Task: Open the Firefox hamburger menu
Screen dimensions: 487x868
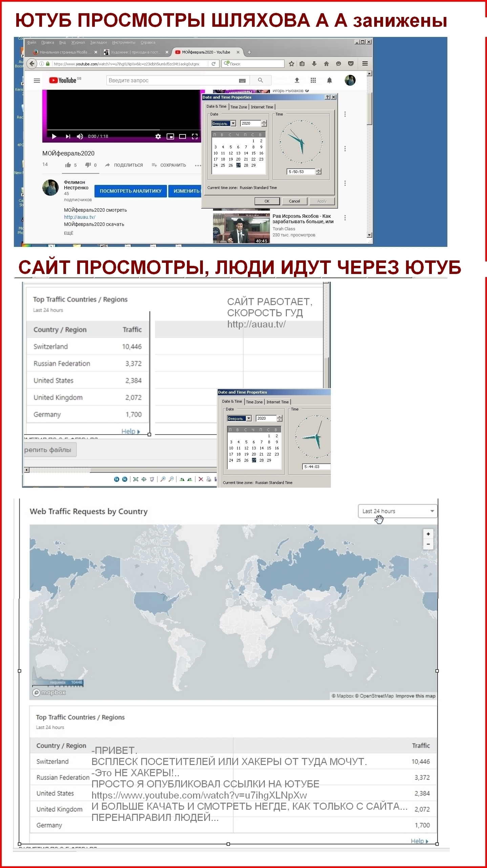Action: [x=365, y=64]
